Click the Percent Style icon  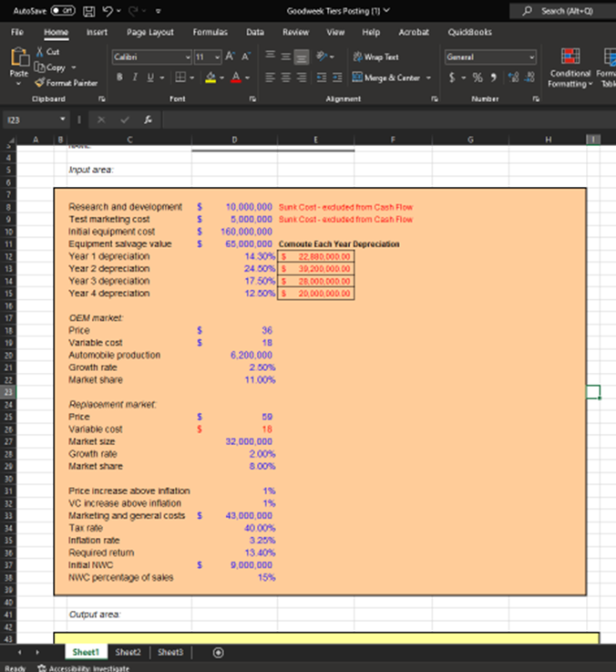[x=477, y=78]
